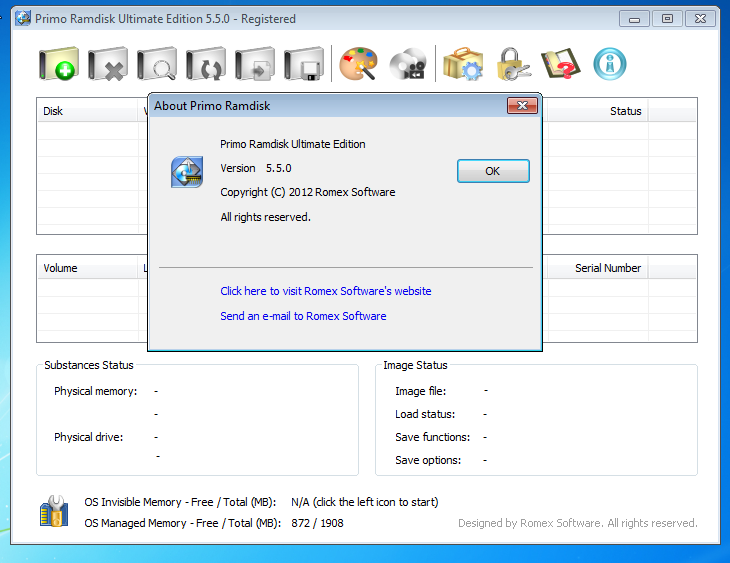This screenshot has height=563, width=730.
Task: Click the 'Image Status' group title
Action: pyautogui.click(x=415, y=365)
